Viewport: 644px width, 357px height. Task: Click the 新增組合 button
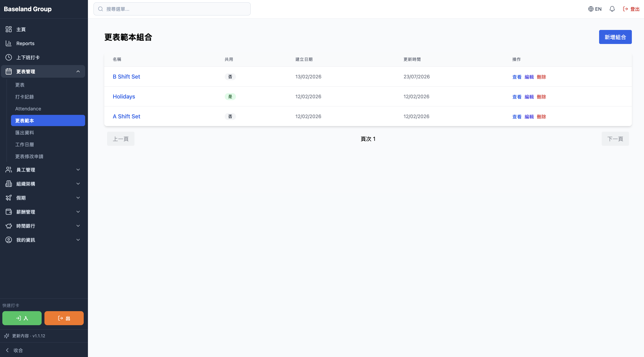click(615, 37)
